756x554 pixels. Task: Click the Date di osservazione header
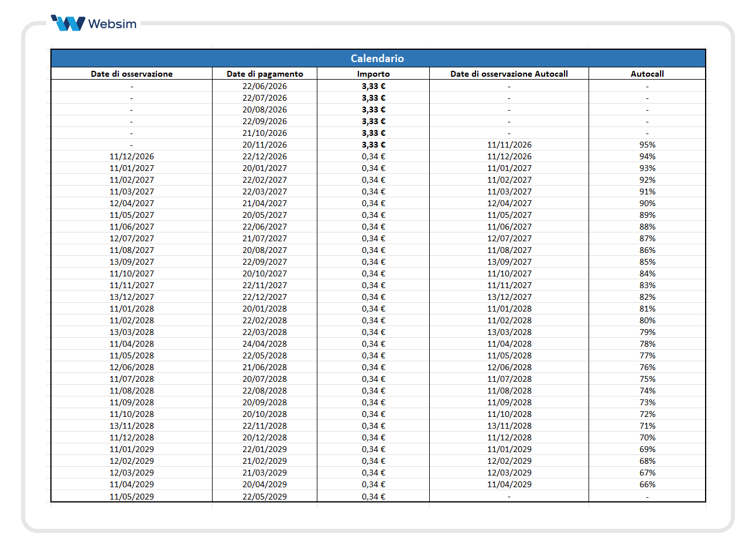[132, 74]
